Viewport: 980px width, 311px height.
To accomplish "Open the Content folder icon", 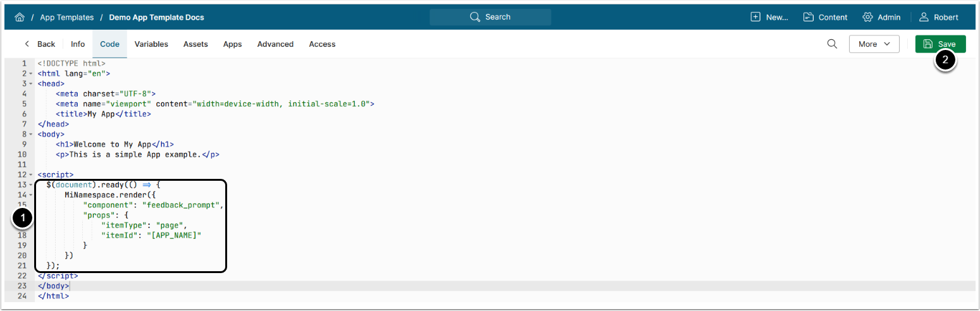I will pos(809,17).
